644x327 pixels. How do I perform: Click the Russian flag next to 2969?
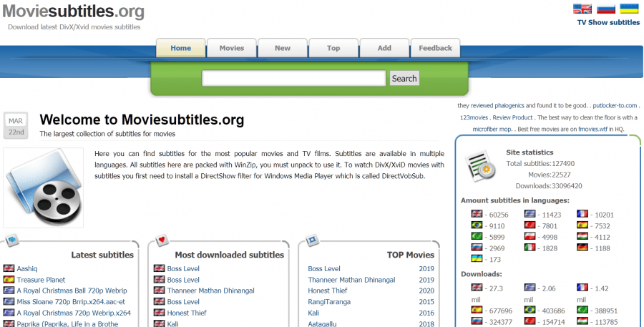click(x=477, y=248)
